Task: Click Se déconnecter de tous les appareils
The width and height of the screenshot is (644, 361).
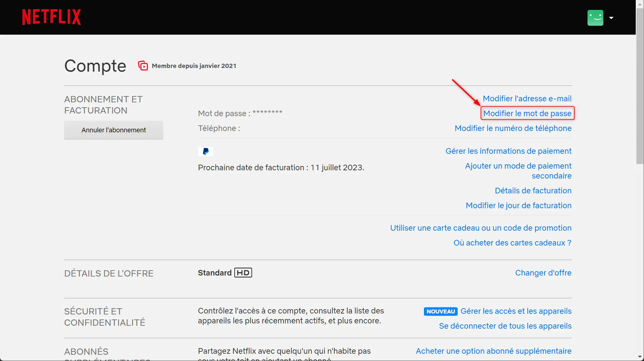Action: (x=505, y=326)
